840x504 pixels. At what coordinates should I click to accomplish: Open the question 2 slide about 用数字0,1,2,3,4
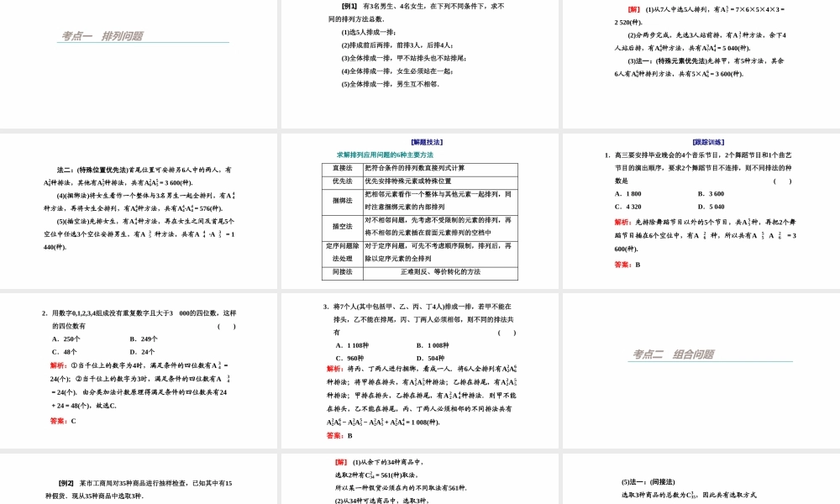[x=139, y=370]
